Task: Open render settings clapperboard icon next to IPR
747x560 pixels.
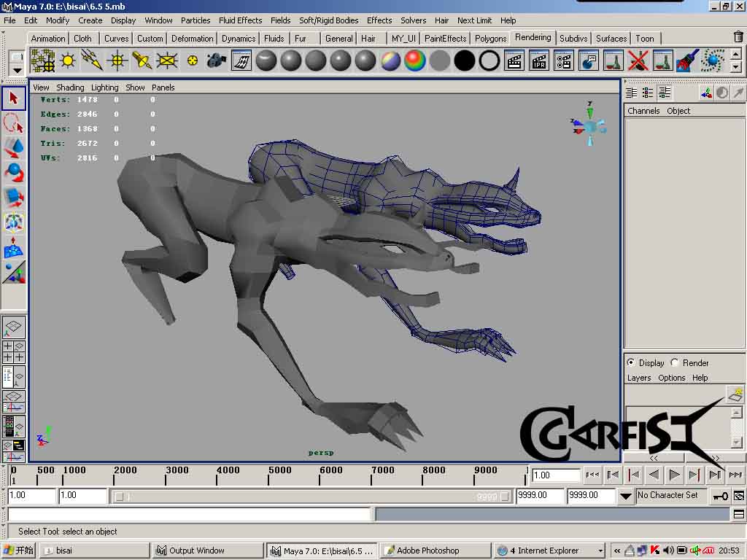Action: pos(564,61)
